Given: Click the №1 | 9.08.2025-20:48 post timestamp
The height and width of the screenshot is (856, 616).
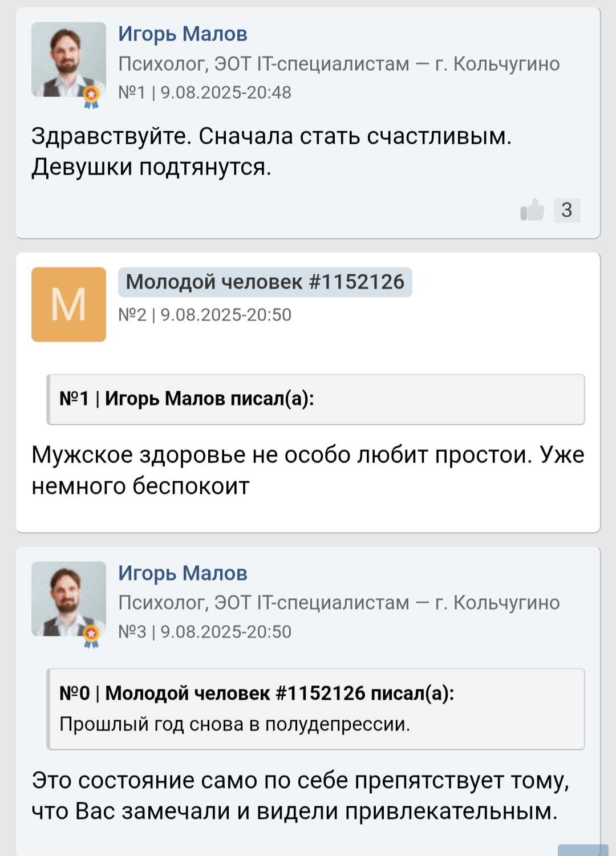Looking at the screenshot, I should [x=205, y=92].
